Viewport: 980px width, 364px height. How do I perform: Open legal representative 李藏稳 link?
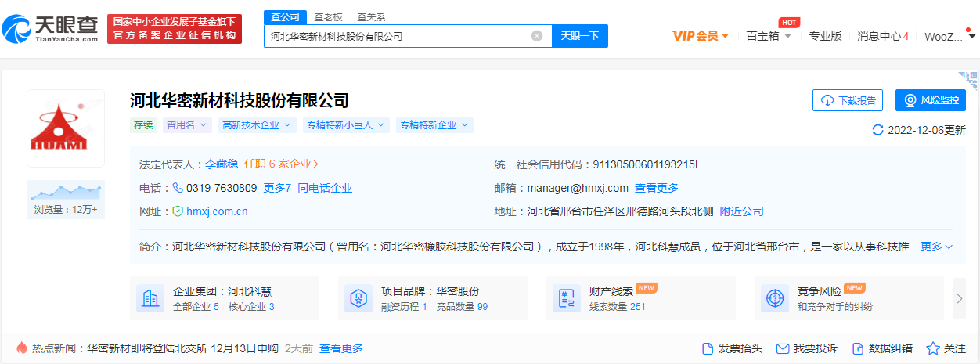222,164
